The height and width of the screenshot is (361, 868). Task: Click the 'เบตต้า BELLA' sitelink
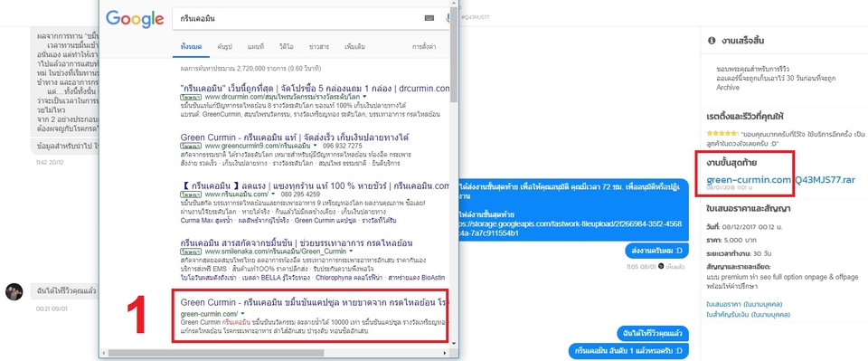click(x=276, y=277)
